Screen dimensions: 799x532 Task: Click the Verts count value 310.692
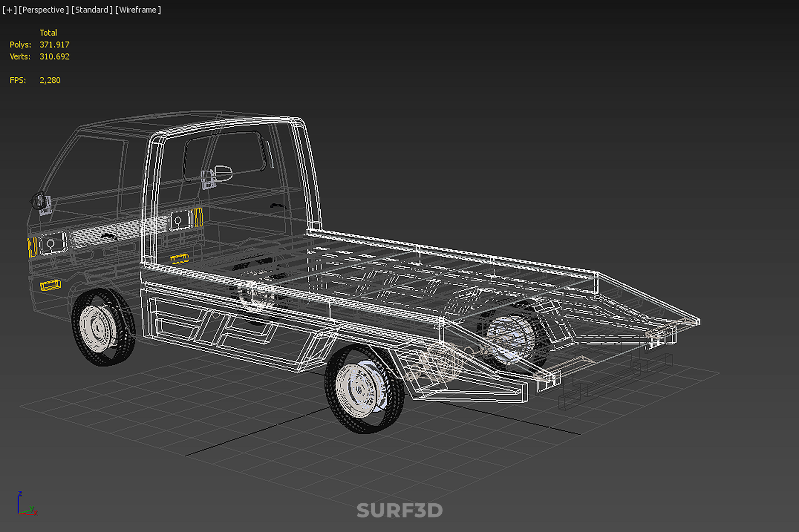54,57
